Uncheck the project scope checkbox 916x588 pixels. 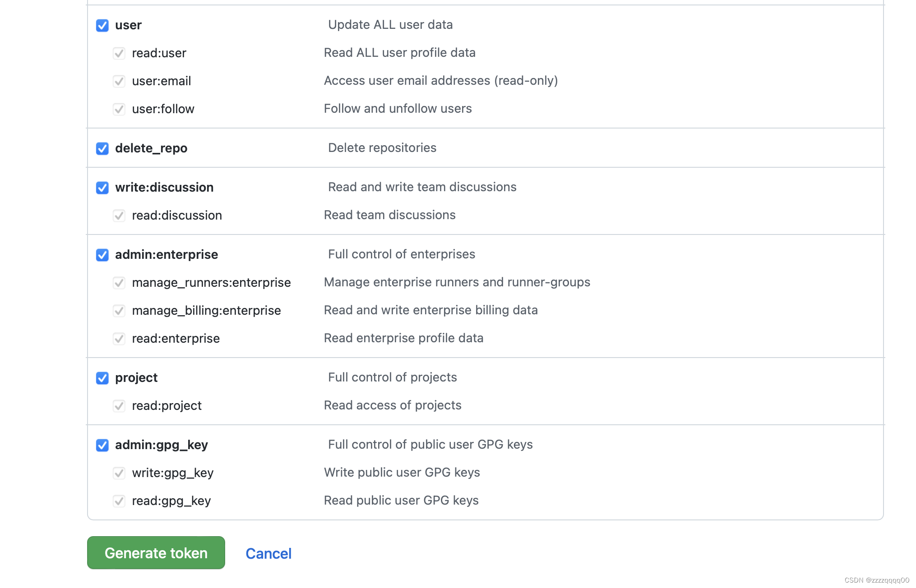[x=102, y=378]
